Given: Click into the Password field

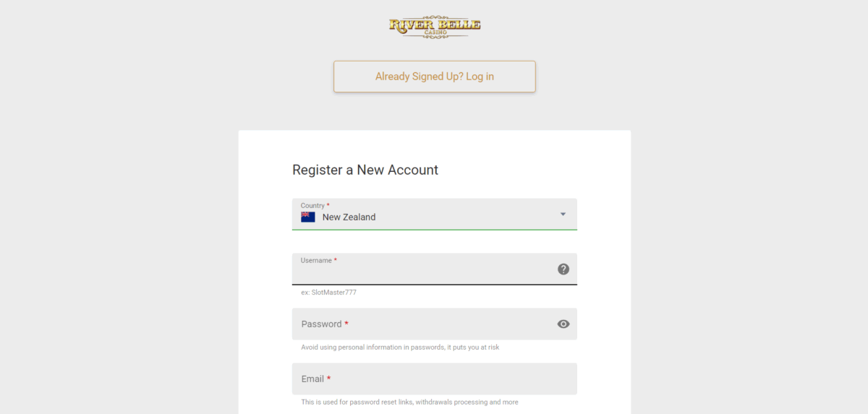Looking at the screenshot, I should (x=423, y=324).
